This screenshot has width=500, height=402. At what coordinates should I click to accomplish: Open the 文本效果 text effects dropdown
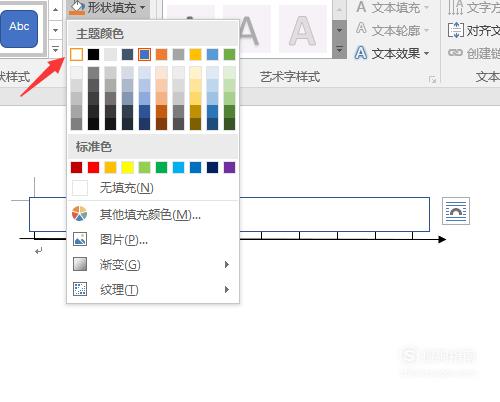(x=392, y=53)
